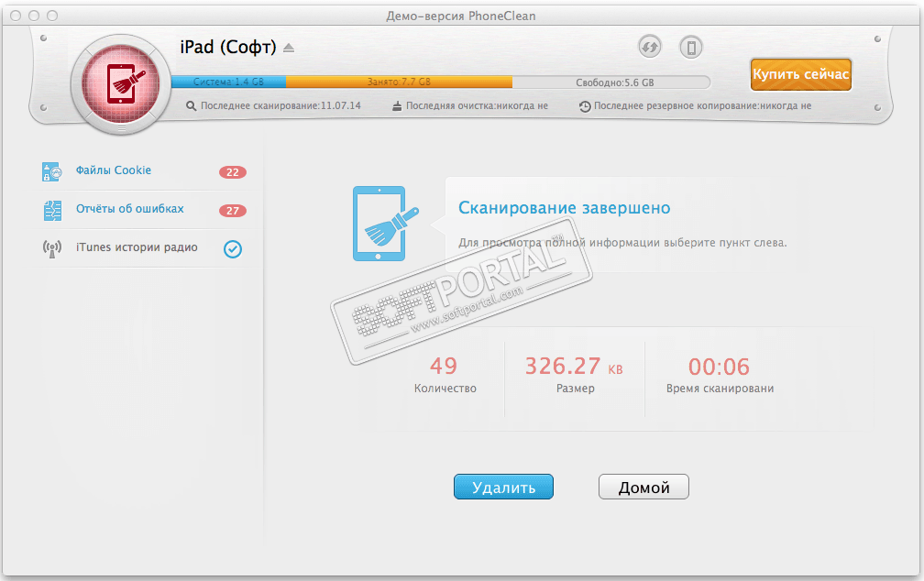The image size is (924, 581).
Task: Click the Последнее сканирование:11.07.14 text
Action: coord(280,106)
